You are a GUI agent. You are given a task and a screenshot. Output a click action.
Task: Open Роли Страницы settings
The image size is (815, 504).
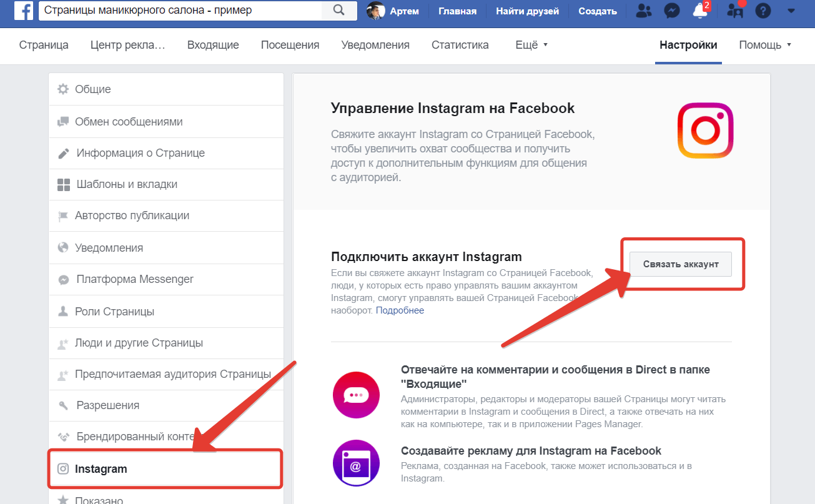166,312
